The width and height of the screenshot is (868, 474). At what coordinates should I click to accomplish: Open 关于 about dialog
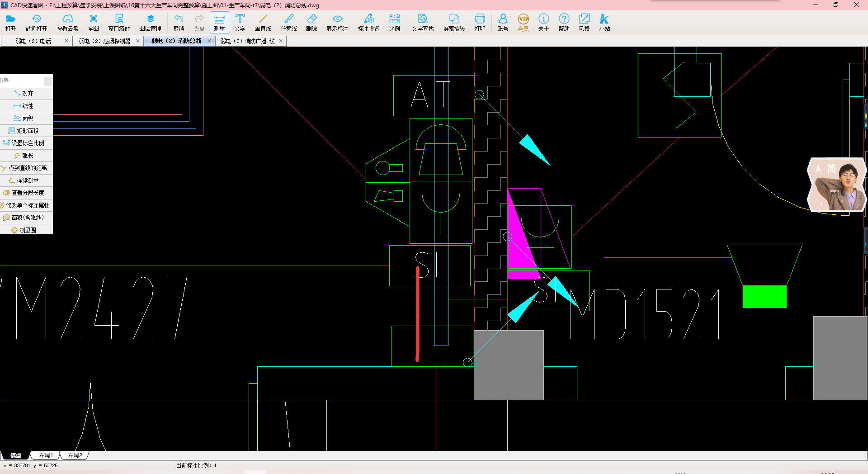tap(543, 22)
